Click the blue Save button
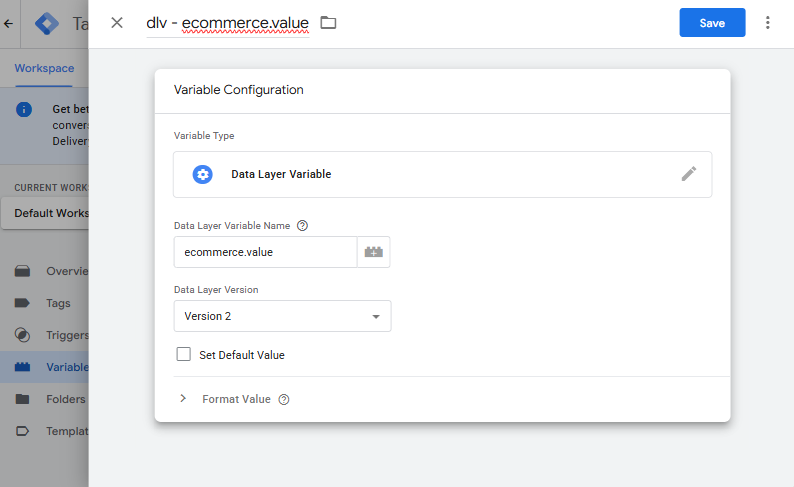 point(712,23)
